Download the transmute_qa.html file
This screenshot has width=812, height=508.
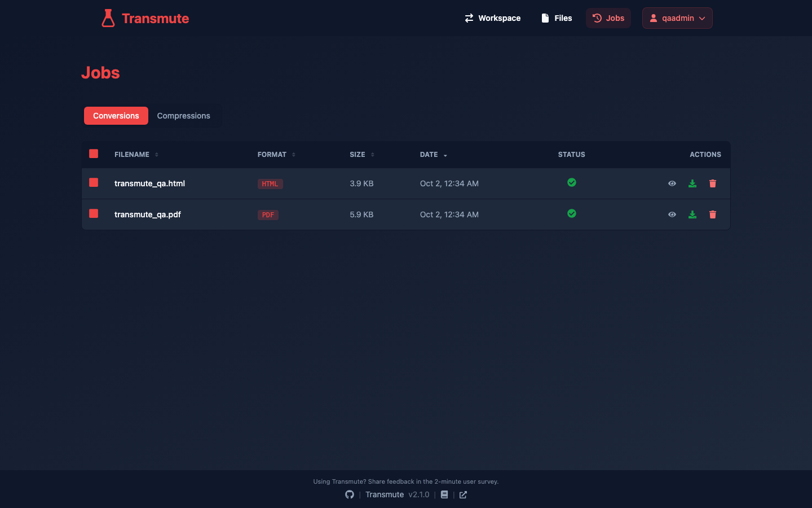coord(692,183)
